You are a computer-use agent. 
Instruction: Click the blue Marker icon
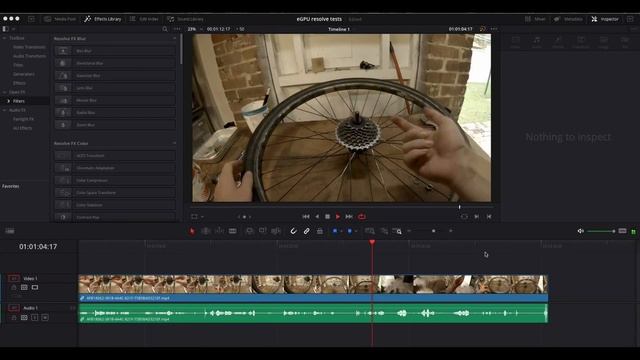(349, 231)
